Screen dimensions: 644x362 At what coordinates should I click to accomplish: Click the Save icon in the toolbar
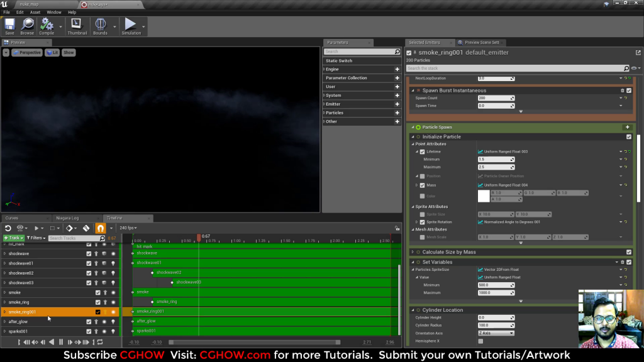(x=9, y=25)
